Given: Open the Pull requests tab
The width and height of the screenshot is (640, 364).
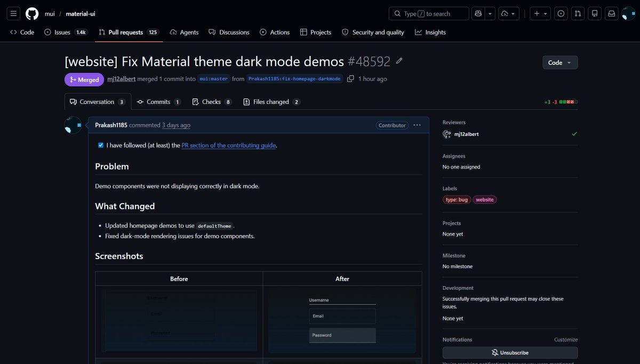Looking at the screenshot, I should 129,33.
